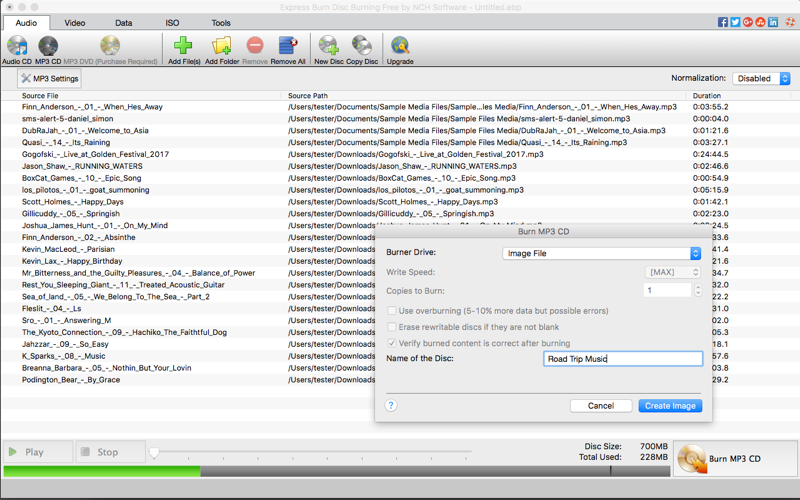This screenshot has height=500, width=800.
Task: Expand the Normalization dropdown
Action: (x=761, y=78)
